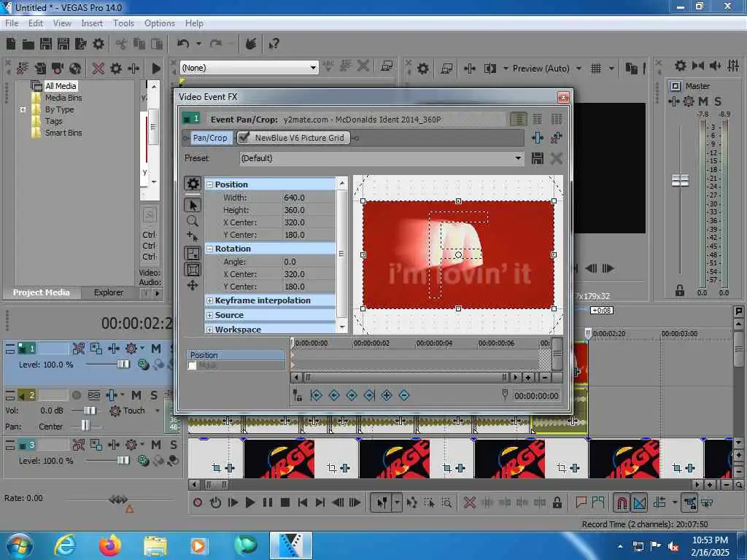Mute video track 3 with M button

click(x=156, y=445)
